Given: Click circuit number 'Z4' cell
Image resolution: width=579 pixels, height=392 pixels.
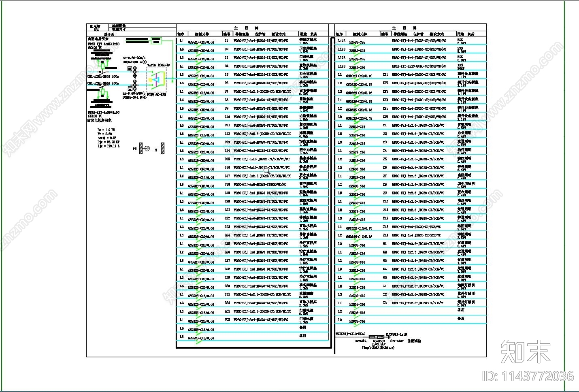Looking at the screenshot, I should [x=385, y=151].
